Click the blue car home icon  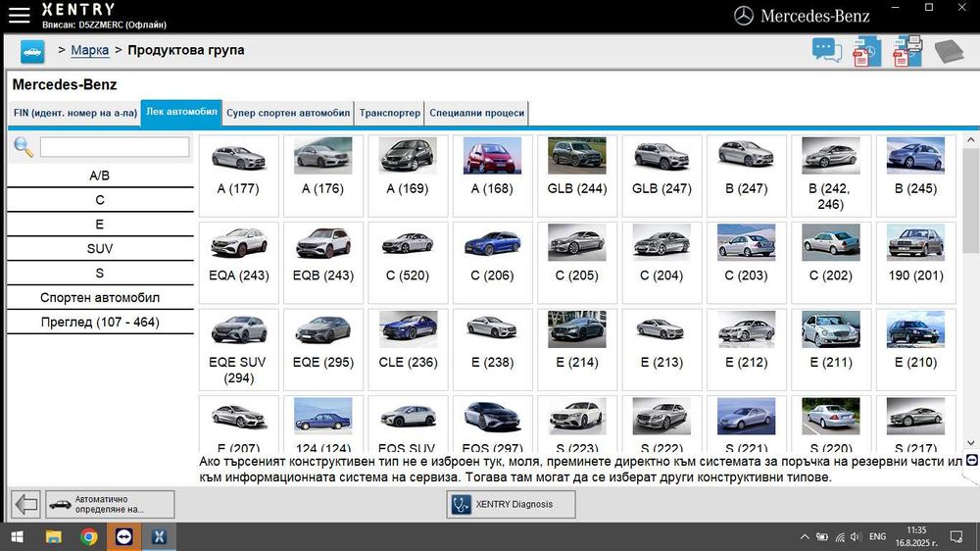tap(32, 51)
